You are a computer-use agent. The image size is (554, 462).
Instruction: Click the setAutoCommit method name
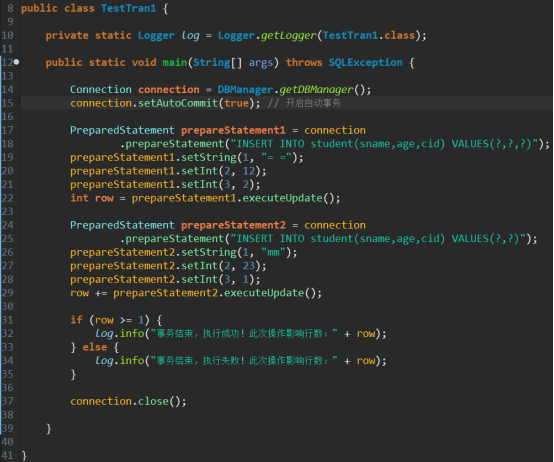tap(178, 103)
